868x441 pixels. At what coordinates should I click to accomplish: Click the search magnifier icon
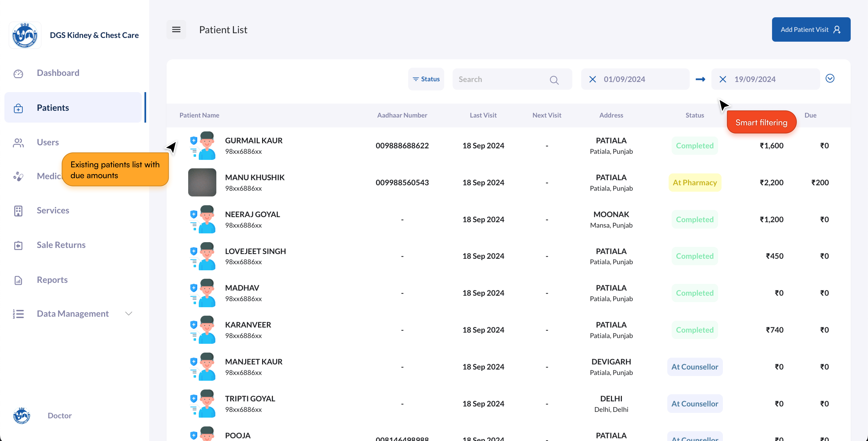pyautogui.click(x=554, y=80)
